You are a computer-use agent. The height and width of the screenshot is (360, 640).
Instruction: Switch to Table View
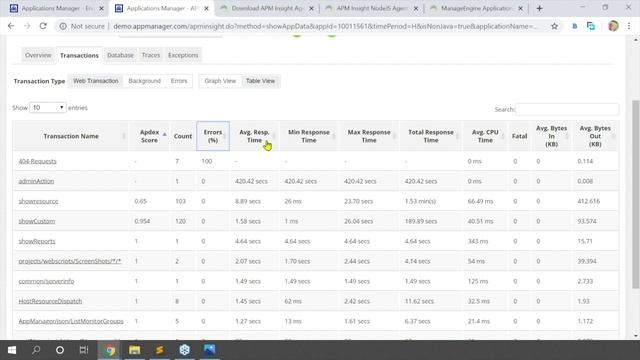point(260,81)
